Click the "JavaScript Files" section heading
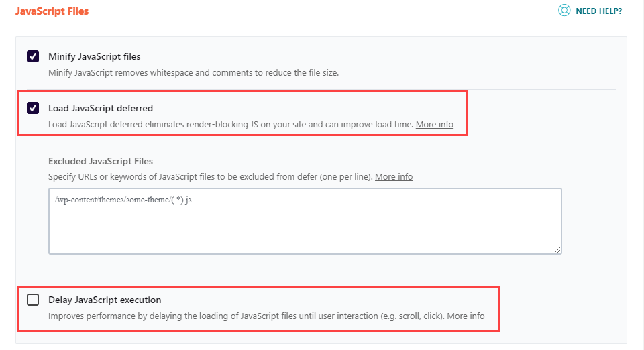Screen dimensions: 644x350 point(52,11)
